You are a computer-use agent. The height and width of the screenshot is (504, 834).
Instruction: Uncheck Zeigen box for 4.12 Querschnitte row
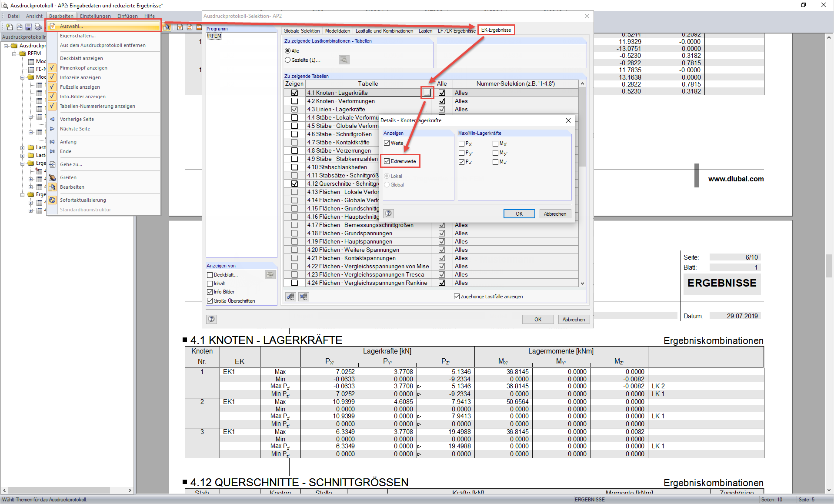pyautogui.click(x=294, y=184)
